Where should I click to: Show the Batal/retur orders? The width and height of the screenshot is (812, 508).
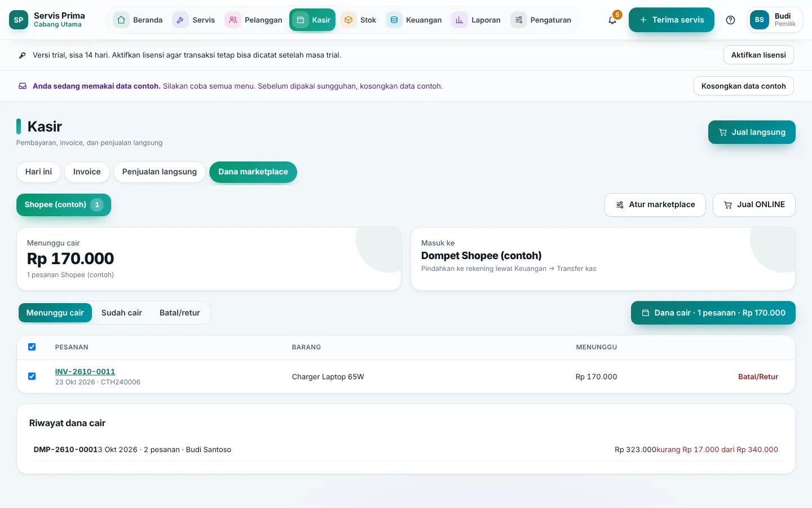pyautogui.click(x=180, y=313)
